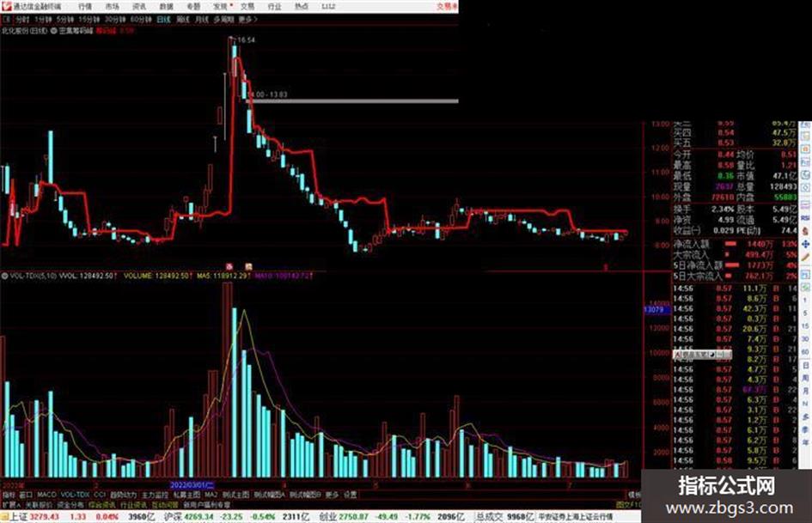Switch to the 5分钟 period tab
The width and height of the screenshot is (812, 523).
(64, 20)
